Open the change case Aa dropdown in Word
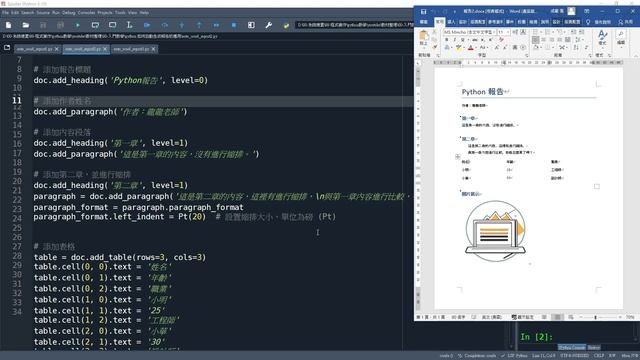Screen dimensions: 640x360 click(x=483, y=48)
